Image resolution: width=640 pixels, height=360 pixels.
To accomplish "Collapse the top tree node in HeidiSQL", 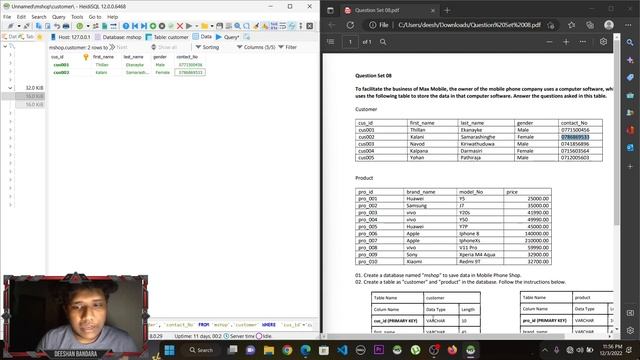I will point(5,47).
